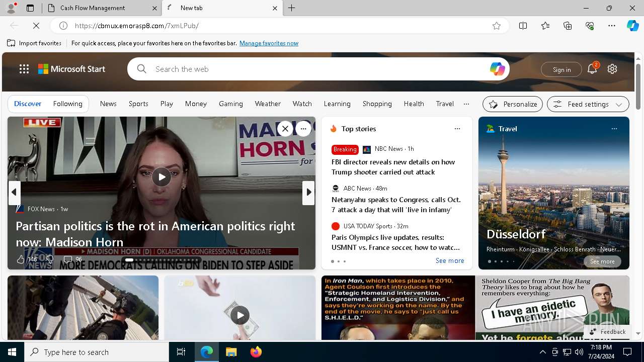The image size is (644, 362).
Task: Open notifications bell
Action: pyautogui.click(x=592, y=69)
